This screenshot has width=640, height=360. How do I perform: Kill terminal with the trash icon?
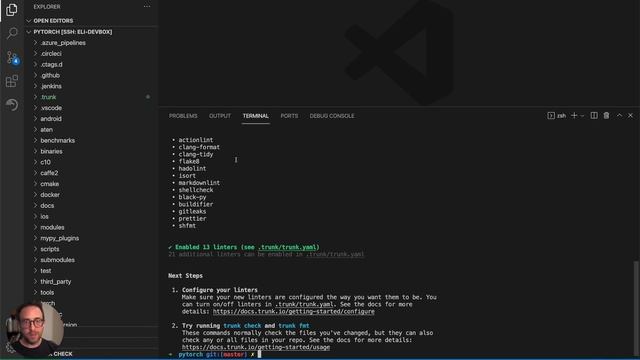tap(606, 116)
